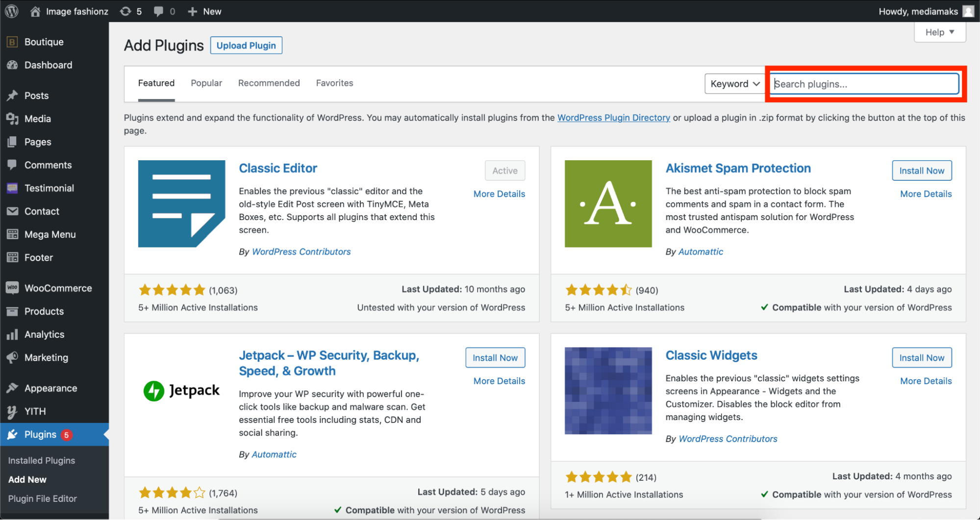Screen dimensions: 980x520
Task: Click the Plugins plug icon
Action: pos(12,435)
